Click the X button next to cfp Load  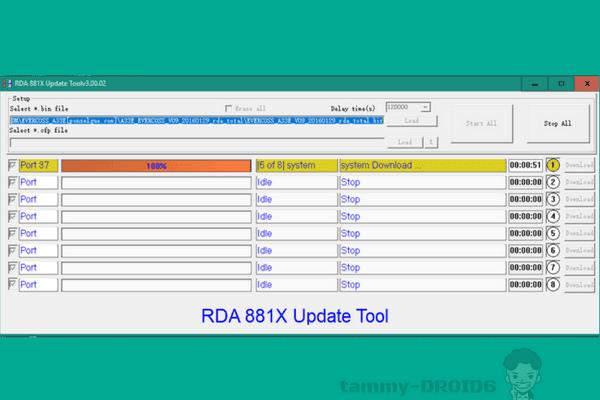click(431, 142)
